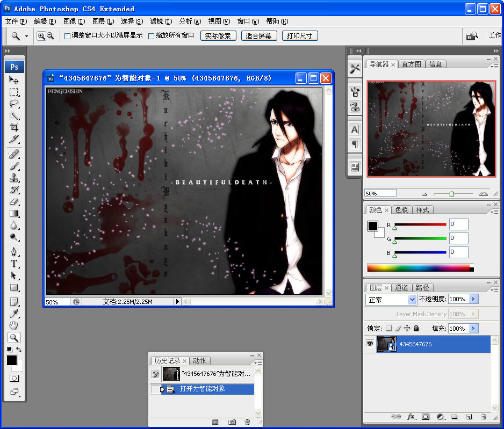This screenshot has width=504, height=429.
Task: Toggle lock image pixels
Action: [x=398, y=328]
